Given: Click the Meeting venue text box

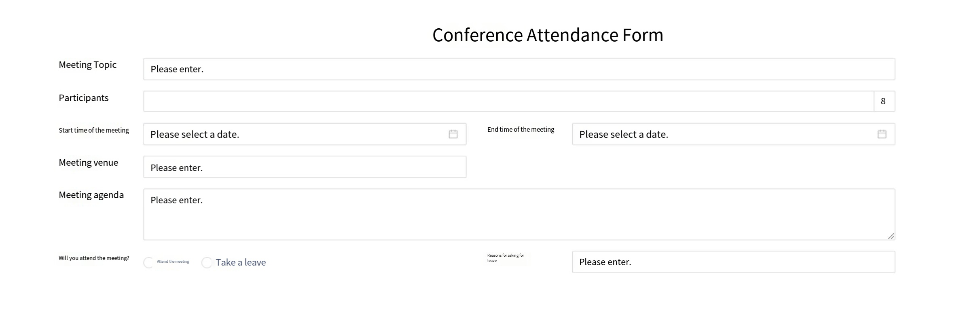Looking at the screenshot, I should pyautogui.click(x=305, y=167).
